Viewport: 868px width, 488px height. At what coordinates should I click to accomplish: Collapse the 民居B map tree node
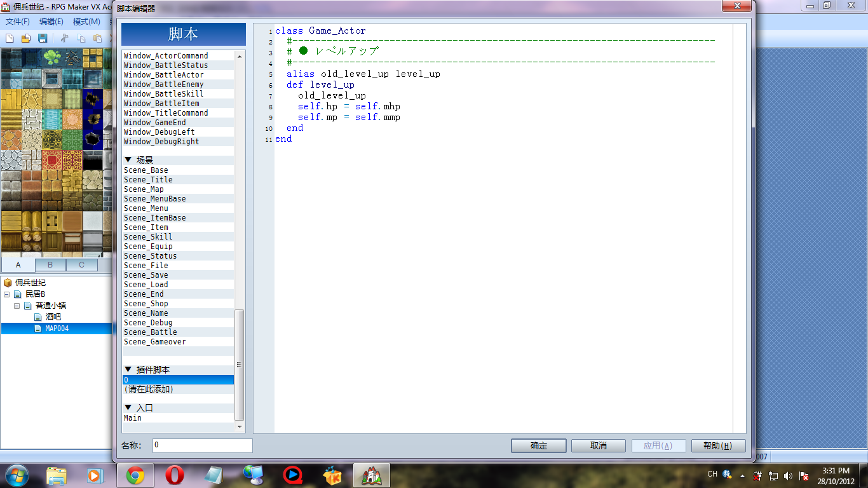tap(7, 294)
